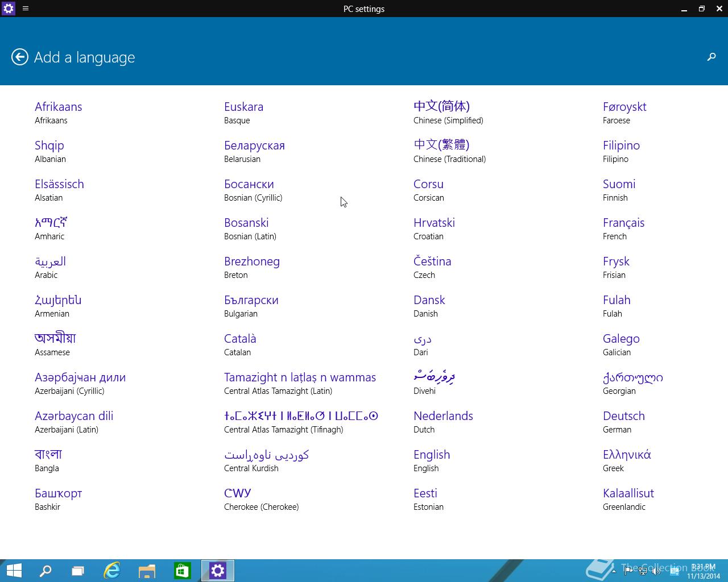Pick Eesti (Estonian) language
The height and width of the screenshot is (582, 728).
click(x=428, y=499)
